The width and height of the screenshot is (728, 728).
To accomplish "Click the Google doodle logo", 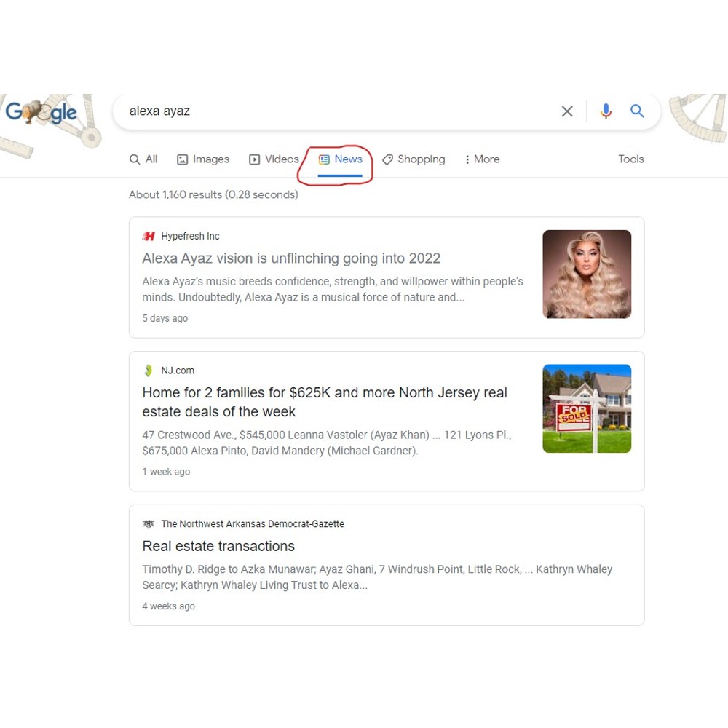I will pos(41,112).
